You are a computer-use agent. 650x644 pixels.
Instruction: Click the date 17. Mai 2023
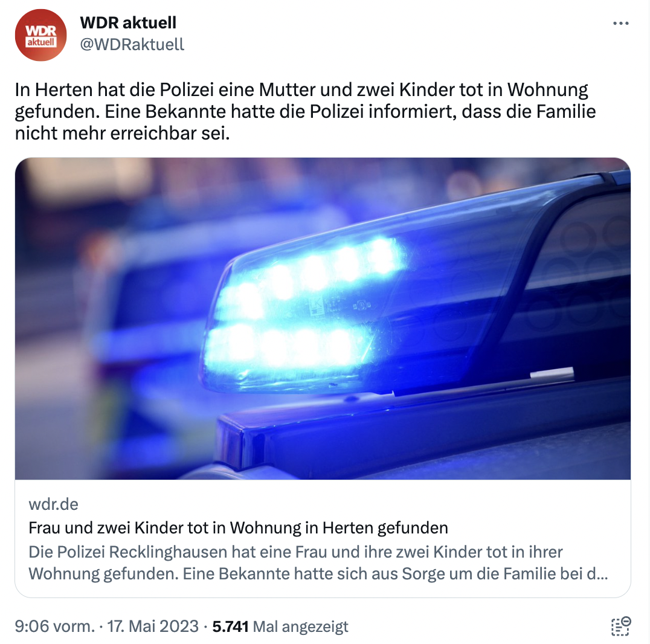(153, 626)
